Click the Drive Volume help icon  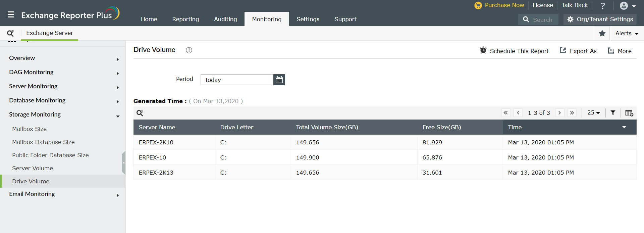189,50
